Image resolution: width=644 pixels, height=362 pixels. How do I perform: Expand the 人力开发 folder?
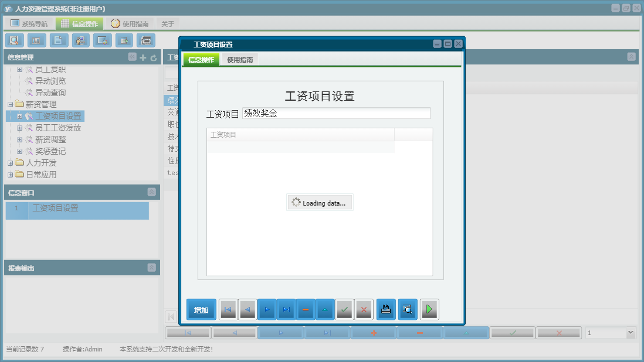pyautogui.click(x=11, y=163)
